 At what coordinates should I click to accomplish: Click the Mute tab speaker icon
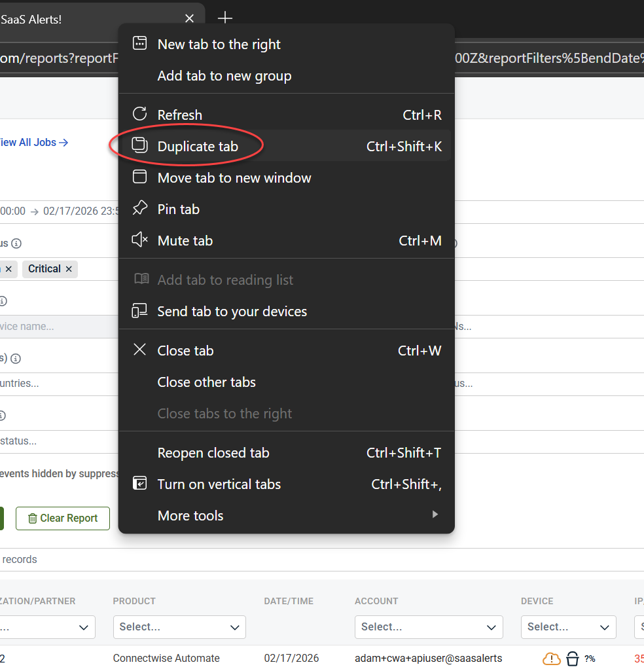click(x=139, y=240)
